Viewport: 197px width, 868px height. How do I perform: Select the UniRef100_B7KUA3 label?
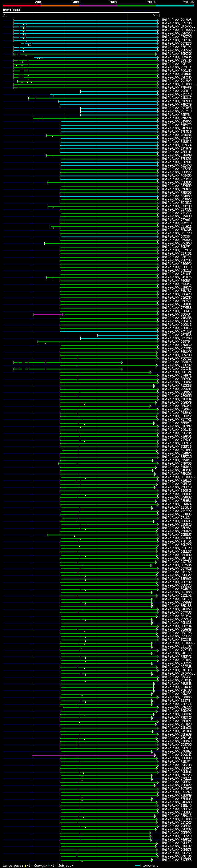pyautogui.click(x=177, y=799)
